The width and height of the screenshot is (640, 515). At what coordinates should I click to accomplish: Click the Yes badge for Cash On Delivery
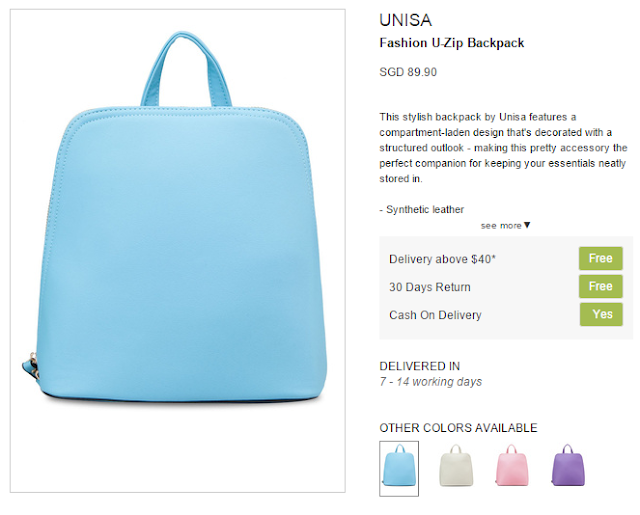(601, 314)
